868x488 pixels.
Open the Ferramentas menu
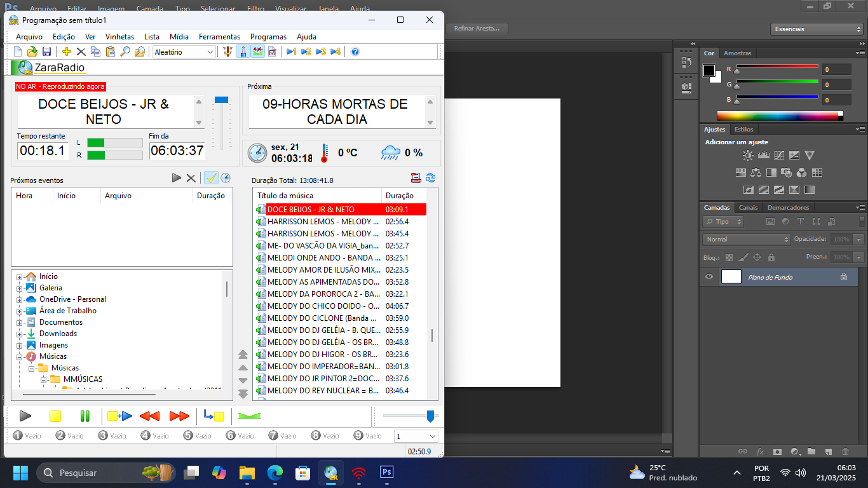[219, 37]
